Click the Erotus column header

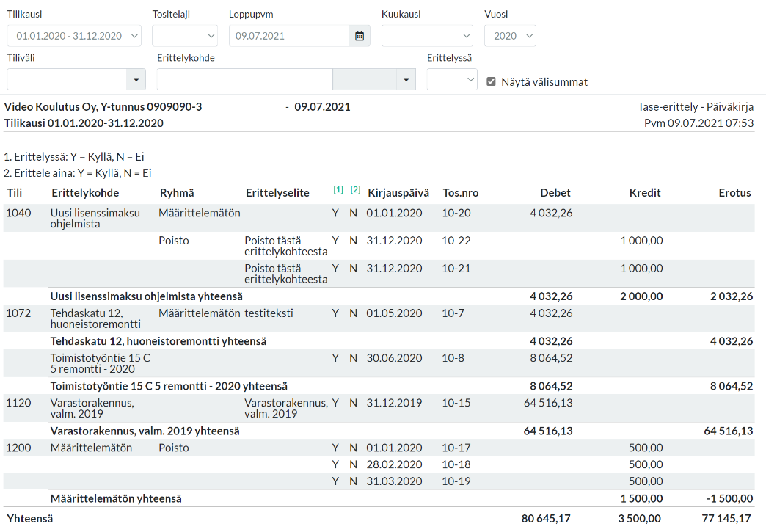click(734, 193)
